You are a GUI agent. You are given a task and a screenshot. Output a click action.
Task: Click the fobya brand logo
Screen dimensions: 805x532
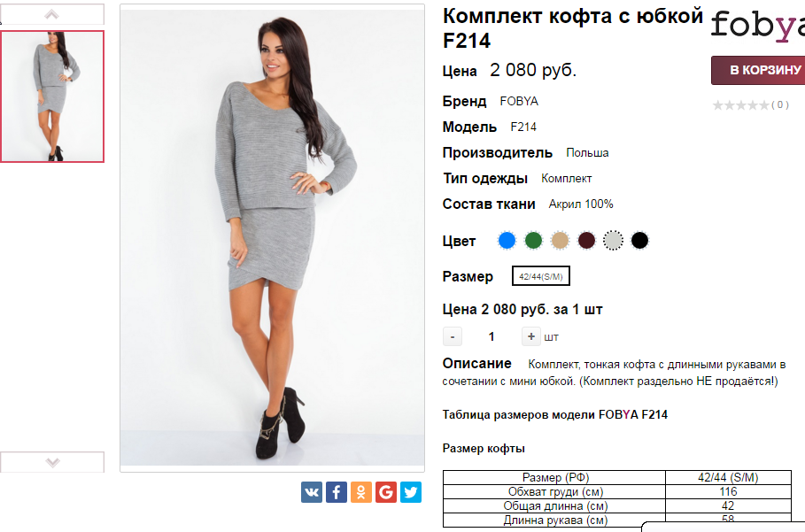click(758, 26)
